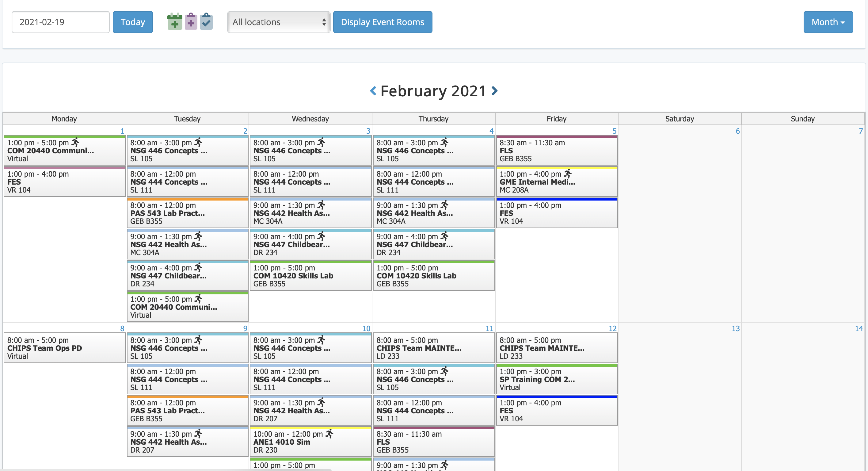Click running icon on Tuesday 2 NSG 442 event
This screenshot has width=868, height=471.
tap(198, 236)
